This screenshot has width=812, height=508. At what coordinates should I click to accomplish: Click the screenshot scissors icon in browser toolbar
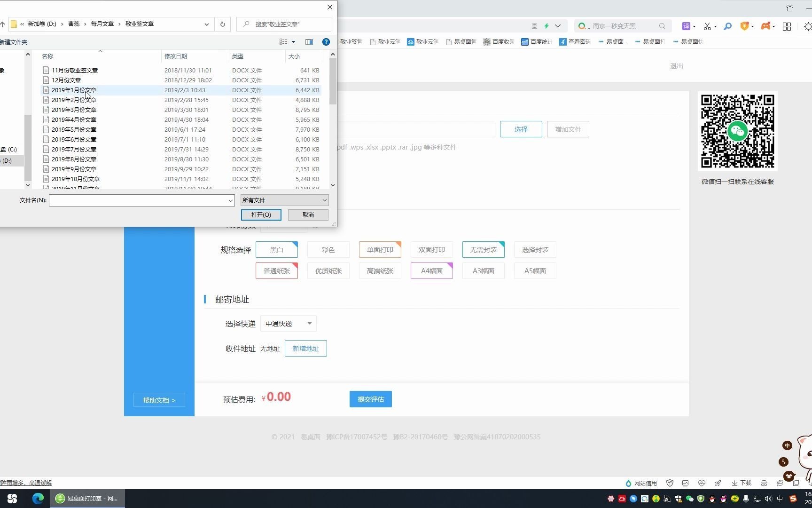click(707, 26)
